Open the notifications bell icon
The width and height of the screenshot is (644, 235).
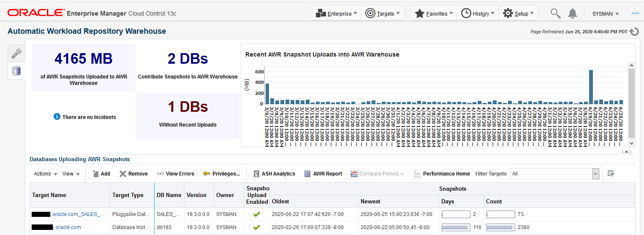point(573,14)
